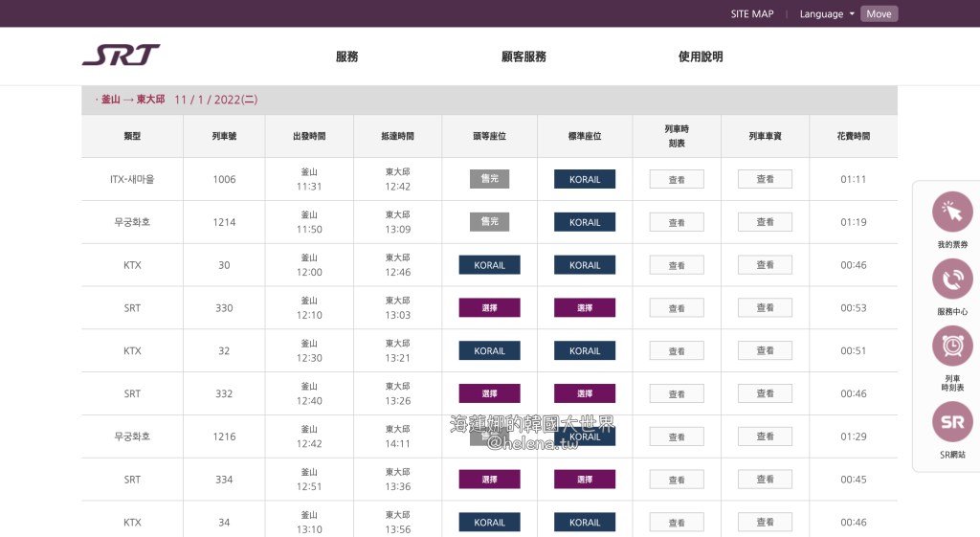This screenshot has height=537, width=980.
Task: Open the SR website (SR網站) icon
Action: pyautogui.click(x=951, y=422)
